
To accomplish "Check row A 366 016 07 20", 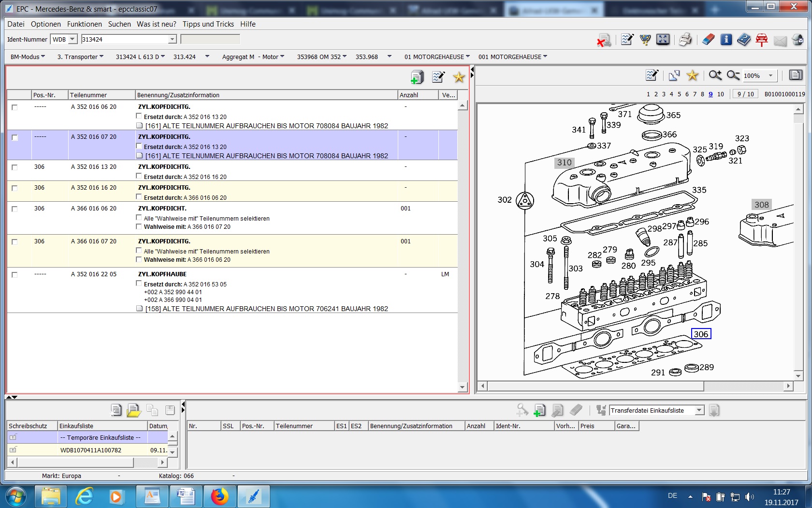I will click(x=14, y=242).
